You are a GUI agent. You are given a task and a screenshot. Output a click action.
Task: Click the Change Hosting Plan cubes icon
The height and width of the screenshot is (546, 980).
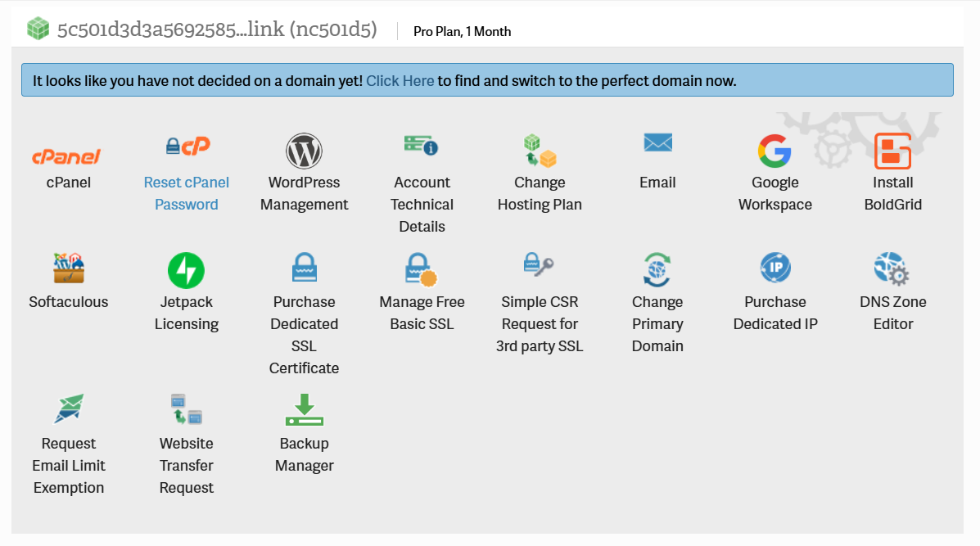pos(540,151)
